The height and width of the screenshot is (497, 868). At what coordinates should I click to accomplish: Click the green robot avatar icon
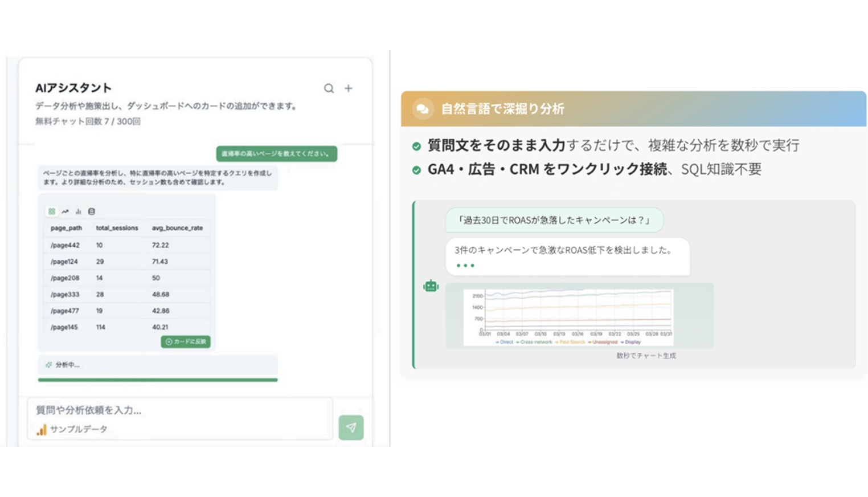pos(431,286)
